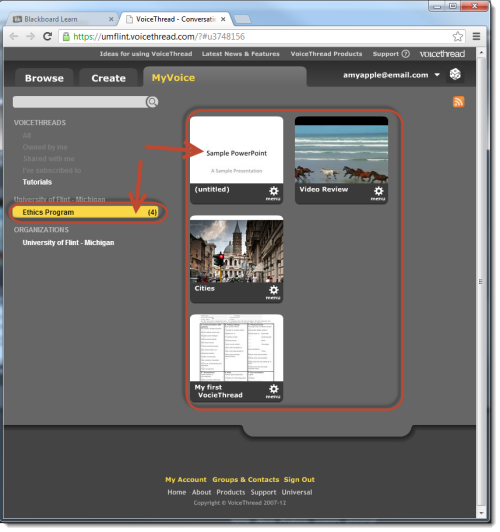
Task: Click the Universal footer link
Action: 297,492
